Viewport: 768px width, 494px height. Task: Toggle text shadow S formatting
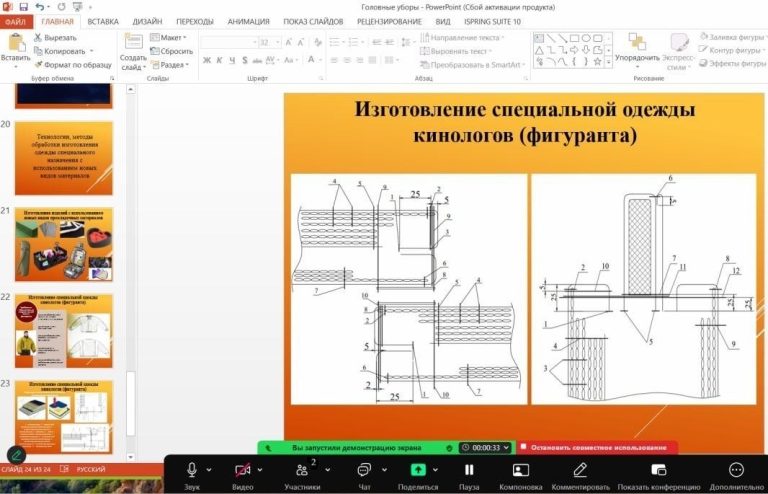(245, 60)
